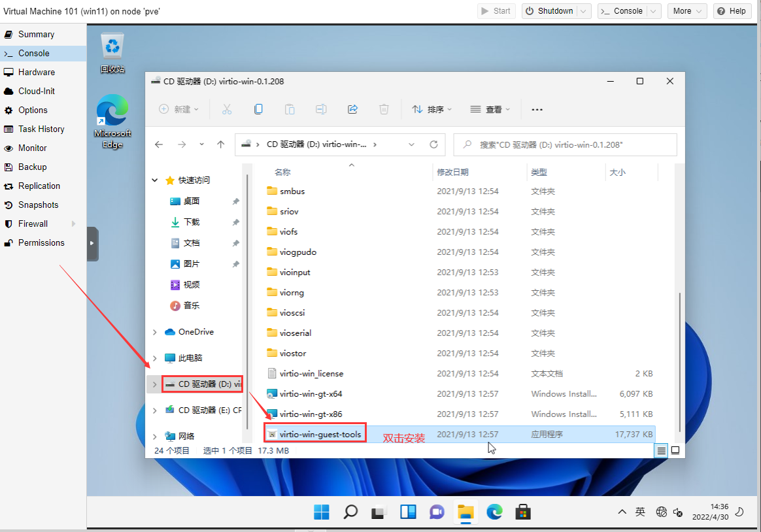The height and width of the screenshot is (532, 761).
Task: Sort by Name (名称) column header
Action: click(282, 172)
